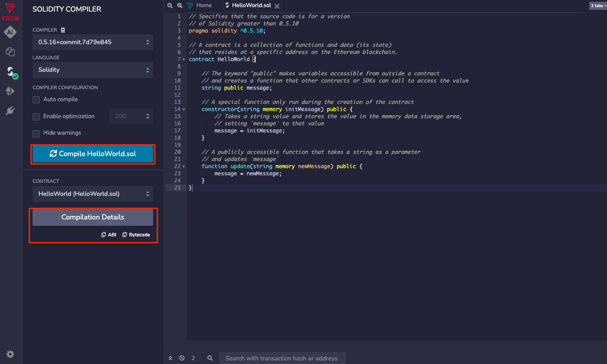607x364 pixels.
Task: Tick the Enable optimization checkbox
Action: coord(36,116)
